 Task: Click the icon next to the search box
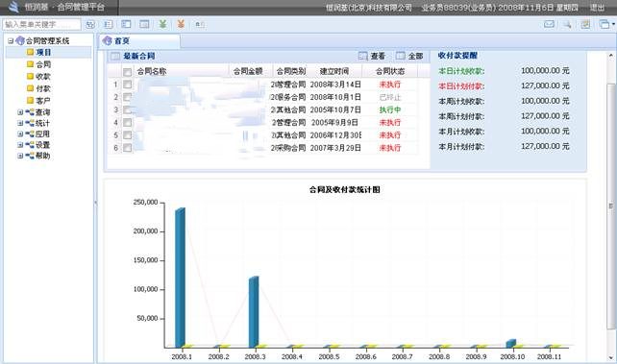coord(90,24)
